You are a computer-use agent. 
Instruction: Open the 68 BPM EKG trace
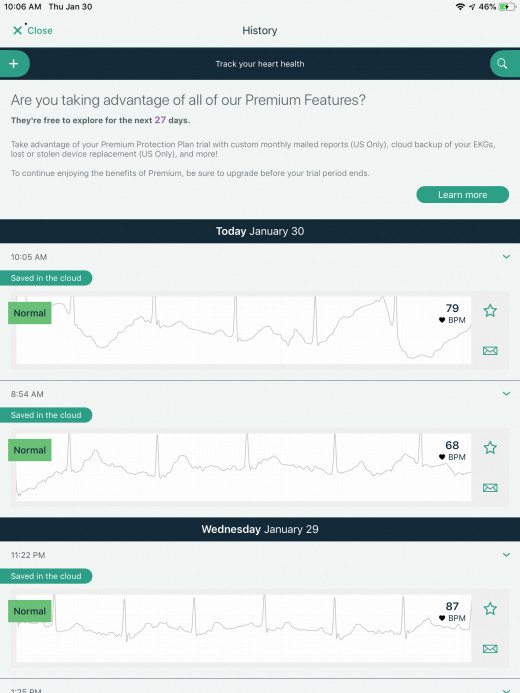243,467
